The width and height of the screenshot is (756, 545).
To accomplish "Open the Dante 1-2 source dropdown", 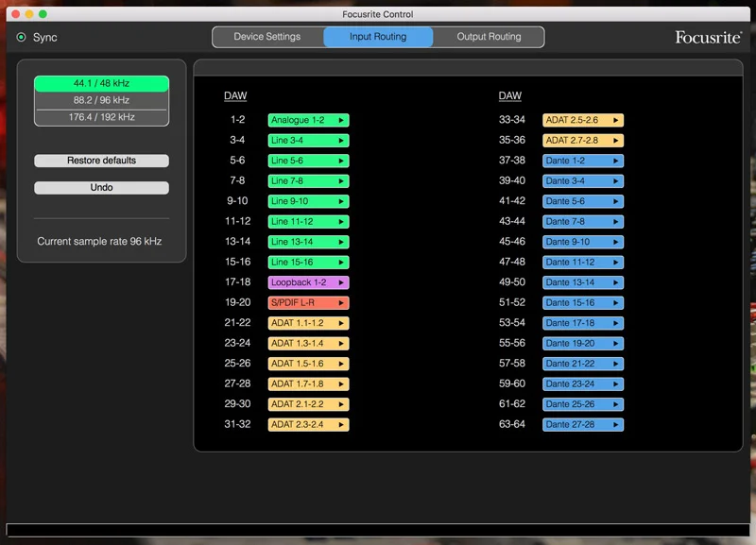I will coord(583,161).
